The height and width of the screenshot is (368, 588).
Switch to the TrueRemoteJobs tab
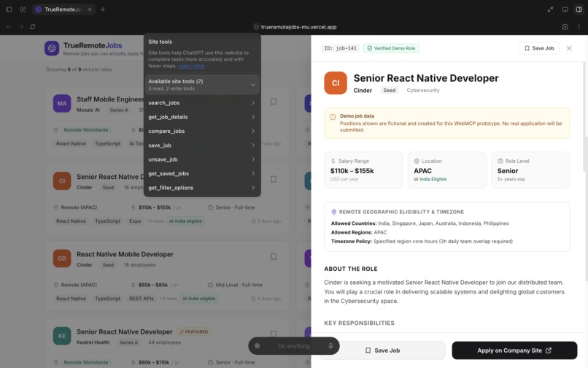pos(63,9)
